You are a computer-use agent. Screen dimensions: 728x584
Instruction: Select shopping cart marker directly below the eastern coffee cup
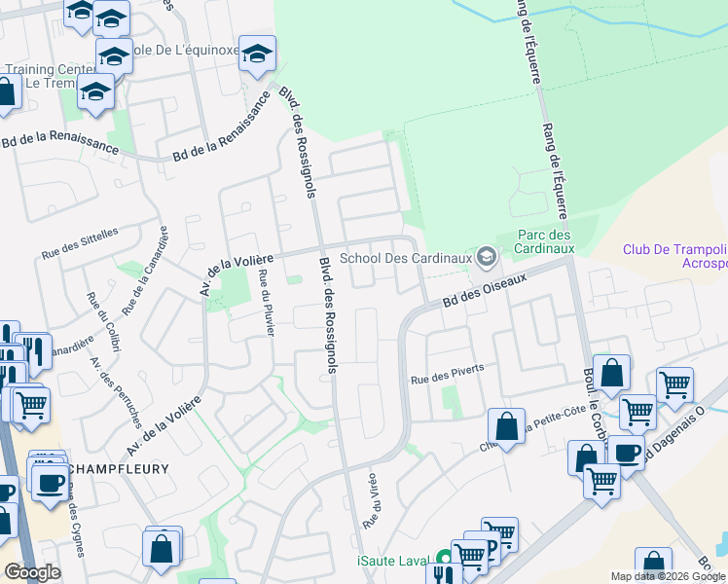coord(602,485)
